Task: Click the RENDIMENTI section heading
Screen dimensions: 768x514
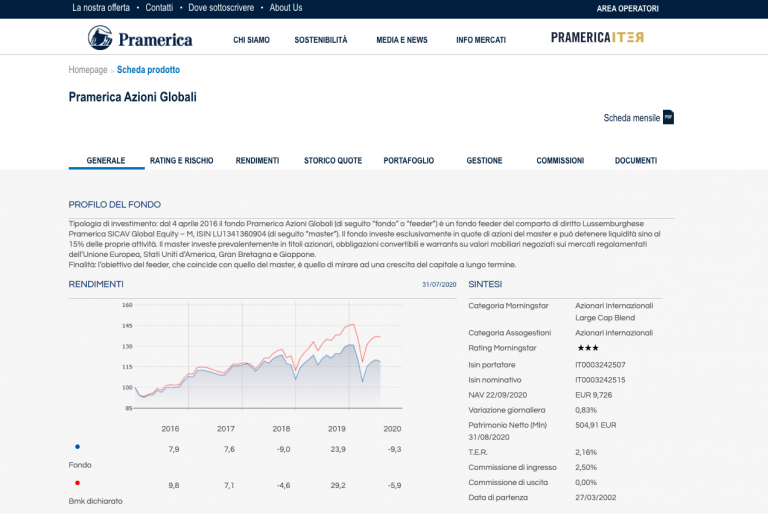Action: click(x=96, y=284)
